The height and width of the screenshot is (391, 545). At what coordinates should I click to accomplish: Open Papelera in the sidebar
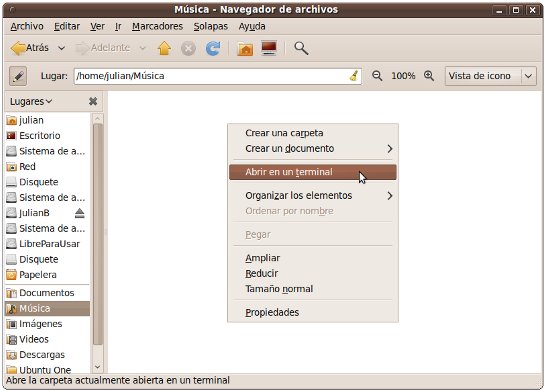pos(48,275)
